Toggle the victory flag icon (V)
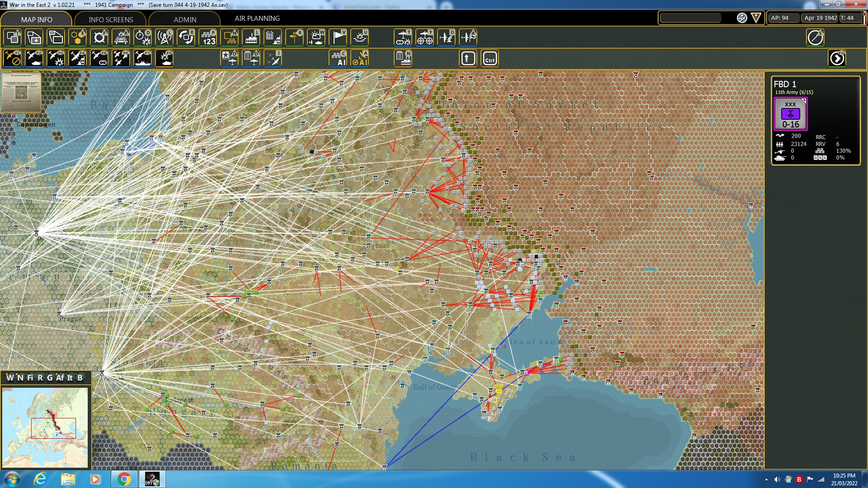868x488 pixels. (338, 38)
